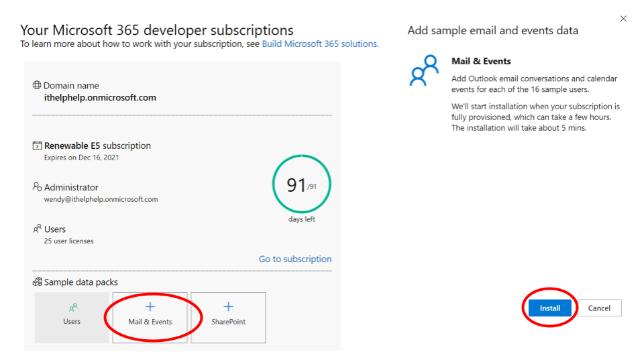The image size is (644, 362).
Task: Select the Users sample data pack
Action: pyautogui.click(x=72, y=318)
